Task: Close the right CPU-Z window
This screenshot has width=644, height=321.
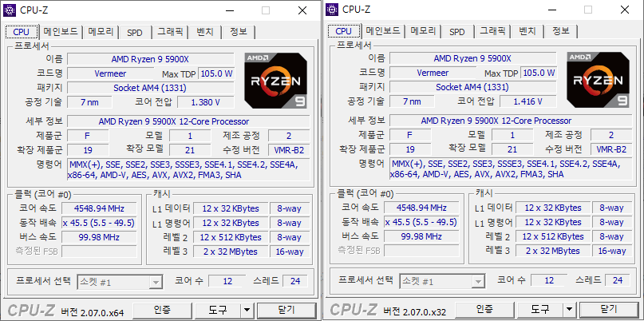Action: pyautogui.click(x=625, y=10)
